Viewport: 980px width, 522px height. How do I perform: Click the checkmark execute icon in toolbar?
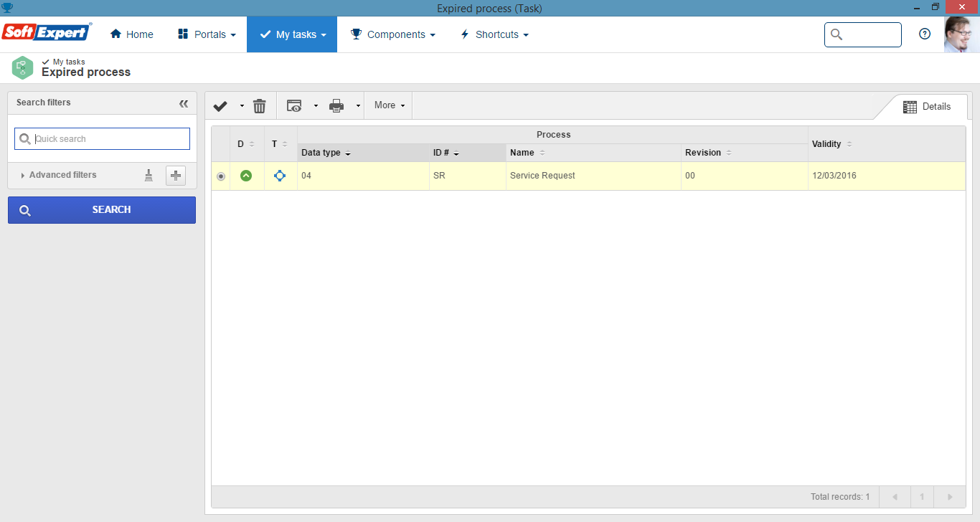(x=220, y=106)
